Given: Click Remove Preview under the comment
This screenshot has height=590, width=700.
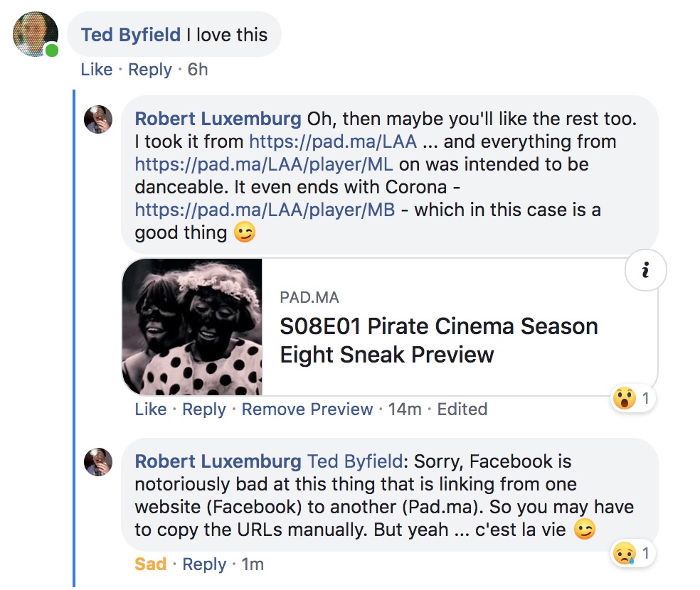Looking at the screenshot, I should [307, 409].
